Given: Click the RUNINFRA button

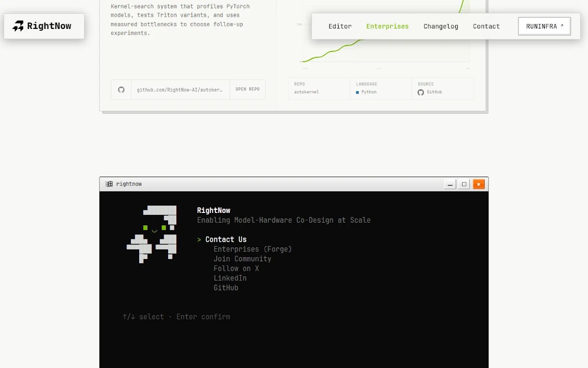Looking at the screenshot, I should (x=544, y=26).
